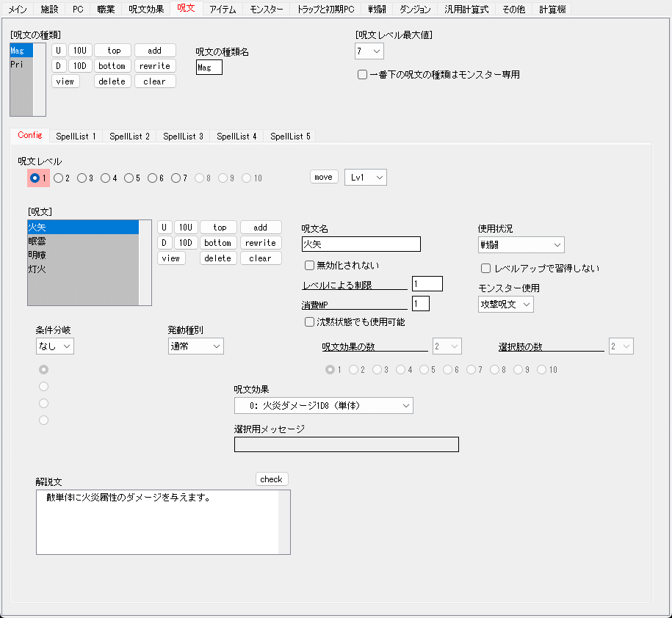Screen dimensions: 672x618
Task: Click delete button beside spell list
Action: [x=218, y=258]
